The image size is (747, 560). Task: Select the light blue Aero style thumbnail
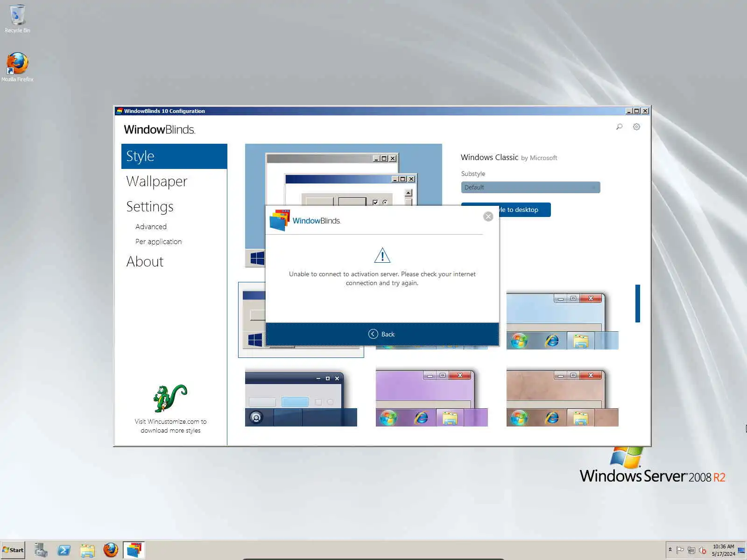(563, 321)
